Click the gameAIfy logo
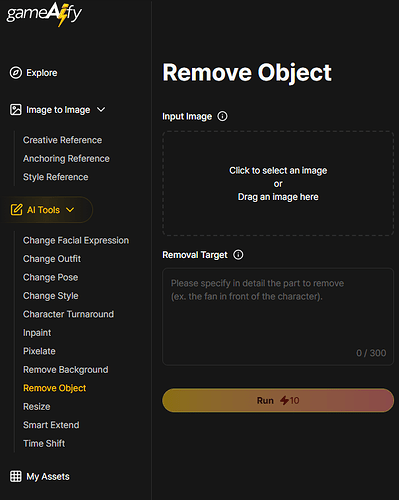 (44, 14)
